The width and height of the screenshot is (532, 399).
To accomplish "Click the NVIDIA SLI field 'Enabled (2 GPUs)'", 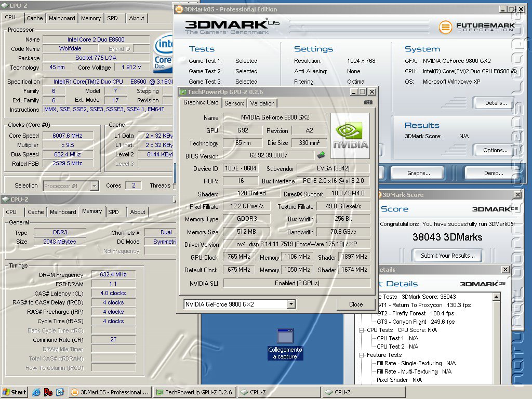I will point(297,283).
